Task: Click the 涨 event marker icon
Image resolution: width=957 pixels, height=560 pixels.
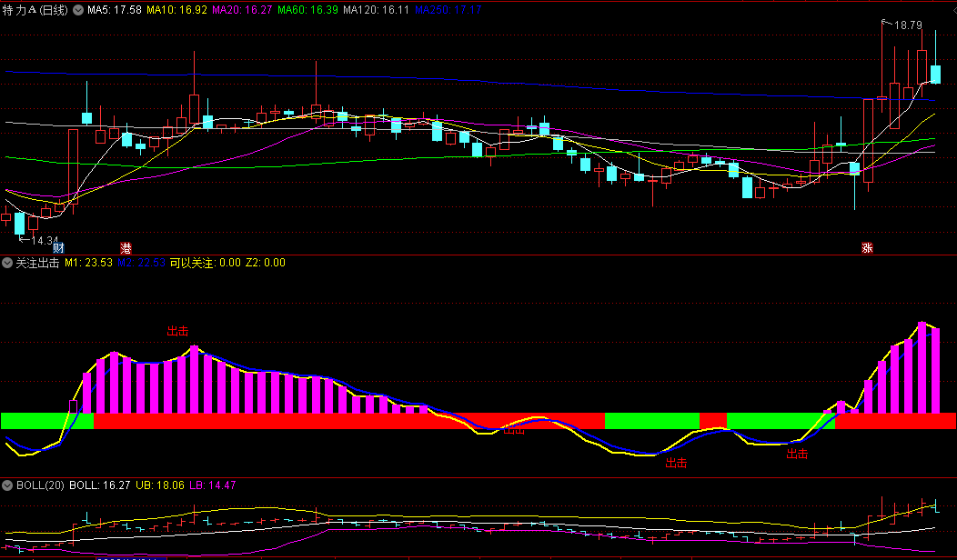Action: (x=867, y=247)
